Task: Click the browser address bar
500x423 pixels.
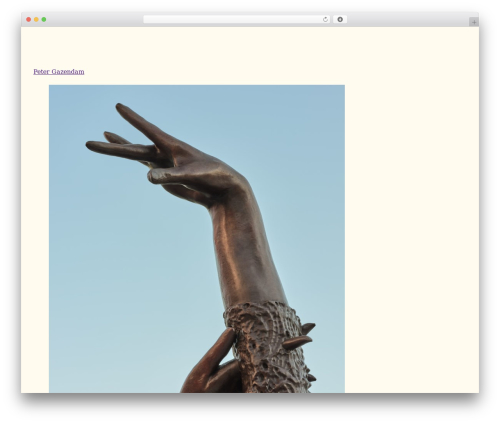Action: click(236, 19)
